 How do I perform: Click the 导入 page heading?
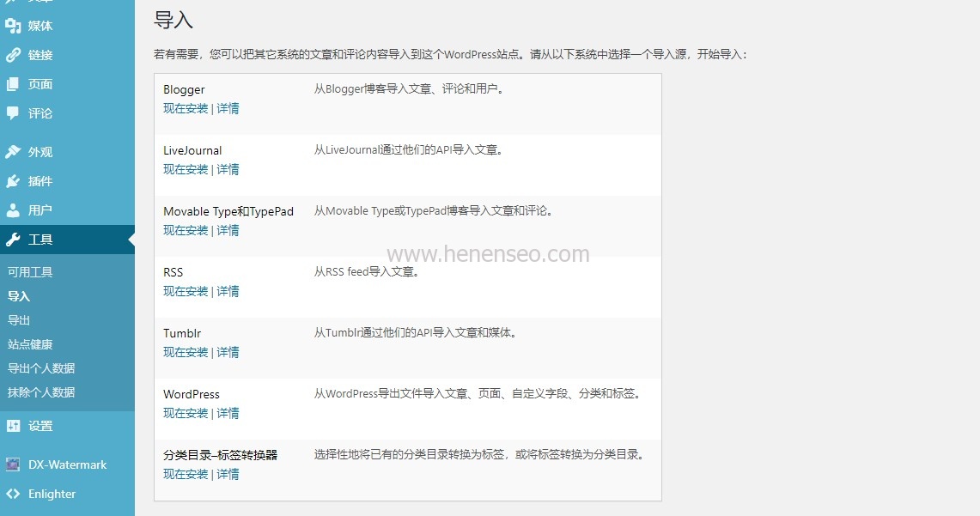point(173,20)
